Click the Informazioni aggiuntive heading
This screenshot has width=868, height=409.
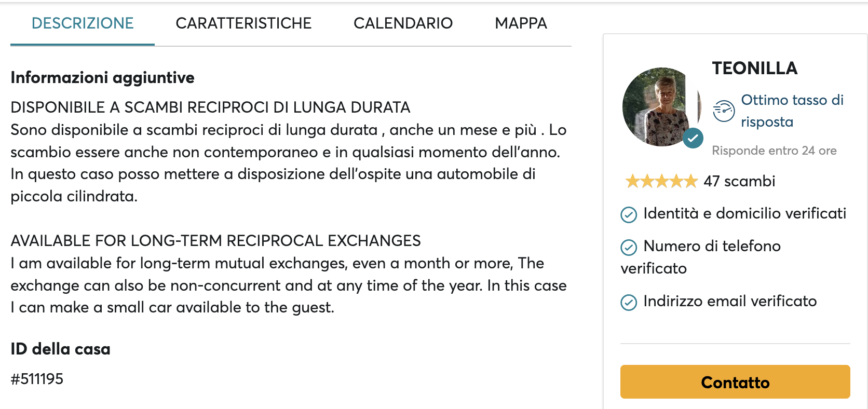(102, 78)
